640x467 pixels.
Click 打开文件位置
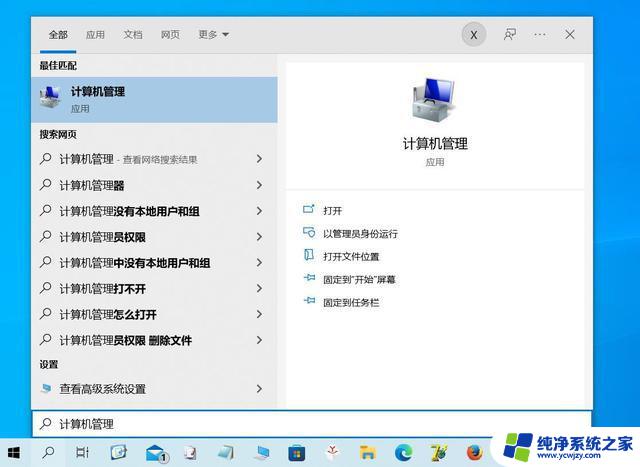point(351,257)
